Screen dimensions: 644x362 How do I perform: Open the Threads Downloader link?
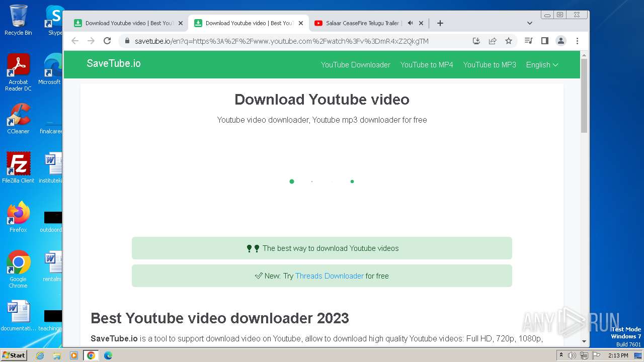[329, 276]
